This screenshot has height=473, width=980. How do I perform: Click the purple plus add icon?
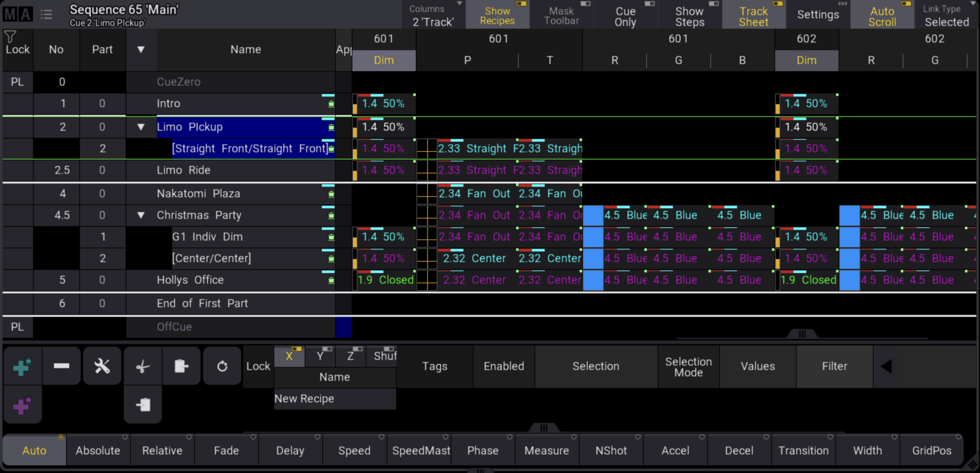click(x=22, y=405)
